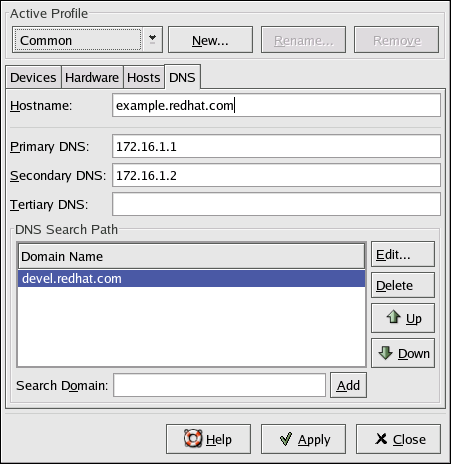451x464 pixels.
Task: Open the Hosts tab
Action: coord(144,77)
